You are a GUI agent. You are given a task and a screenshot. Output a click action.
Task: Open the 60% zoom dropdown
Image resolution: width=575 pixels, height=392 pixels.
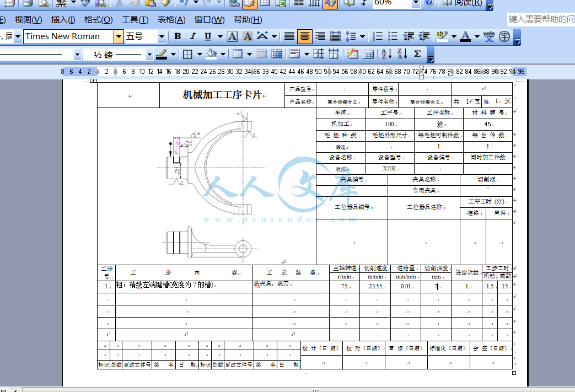click(x=416, y=3)
